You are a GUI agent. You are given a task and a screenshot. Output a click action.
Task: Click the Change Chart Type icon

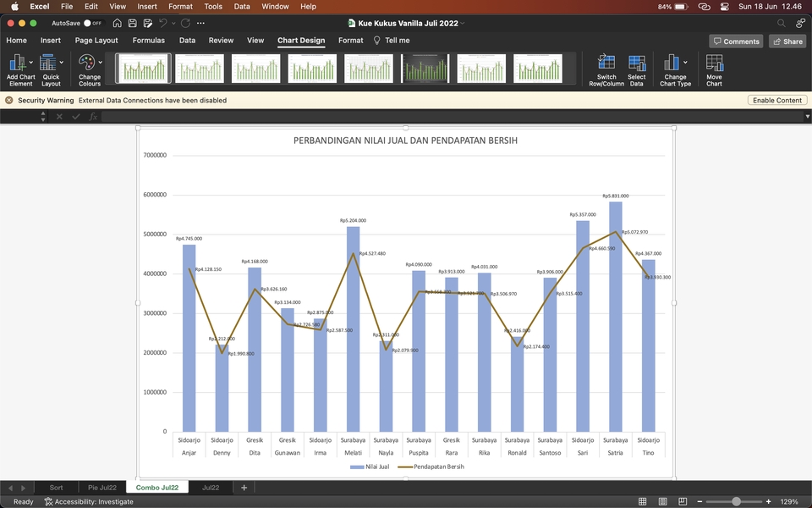pyautogui.click(x=672, y=63)
